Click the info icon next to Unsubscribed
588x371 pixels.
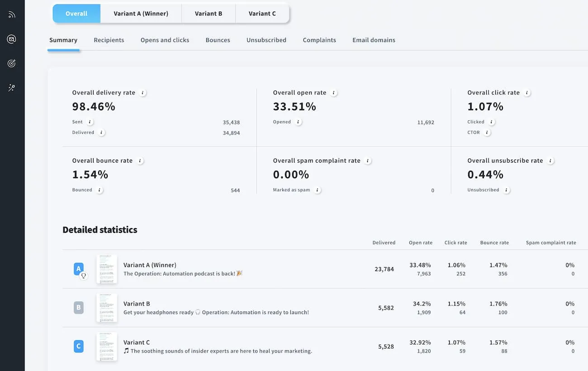(507, 190)
